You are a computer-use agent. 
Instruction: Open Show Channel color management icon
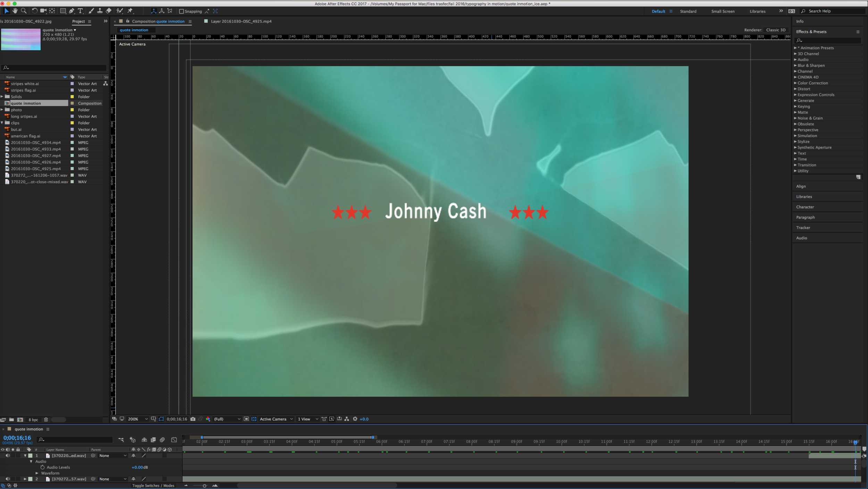click(208, 419)
